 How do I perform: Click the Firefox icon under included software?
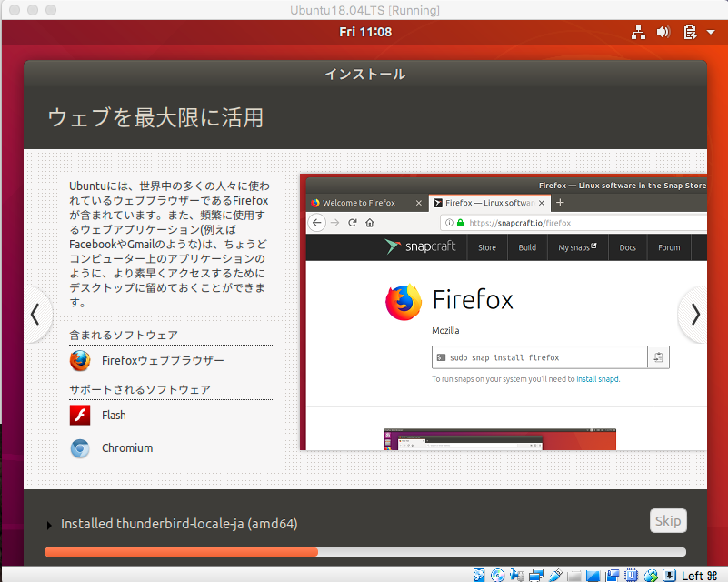tap(80, 360)
